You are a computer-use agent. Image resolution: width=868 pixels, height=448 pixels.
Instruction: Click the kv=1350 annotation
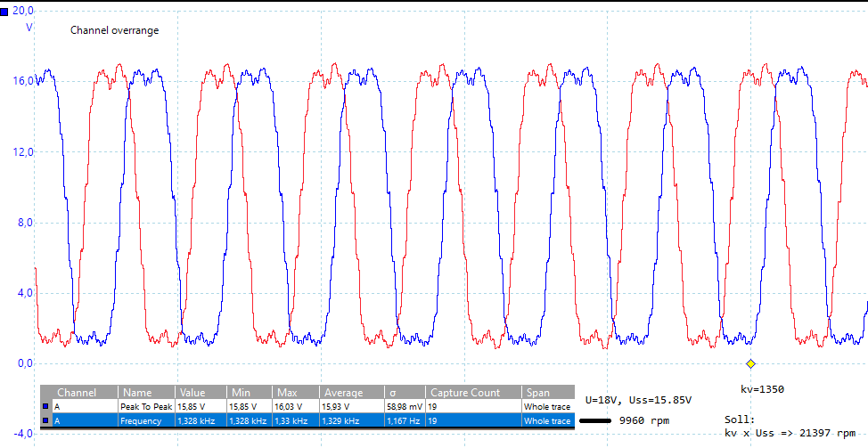point(762,389)
